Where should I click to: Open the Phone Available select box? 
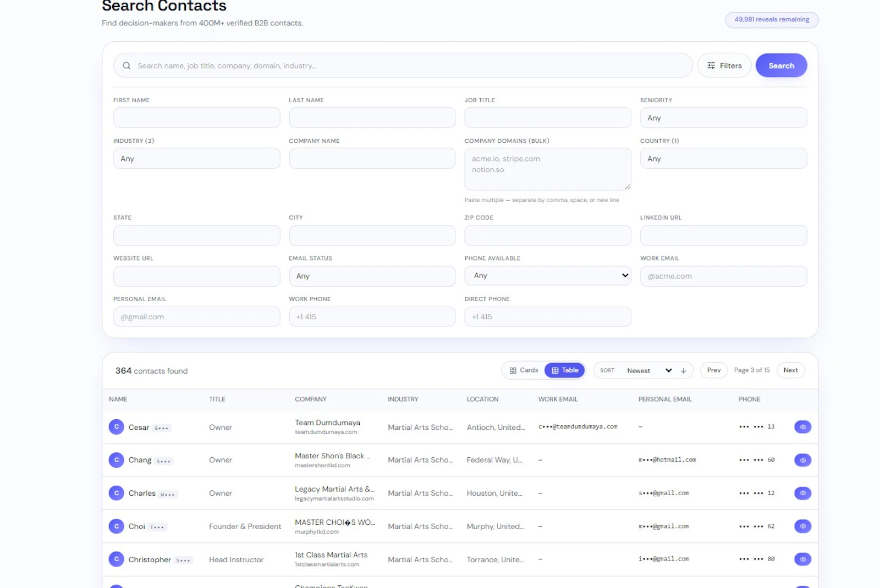point(548,275)
